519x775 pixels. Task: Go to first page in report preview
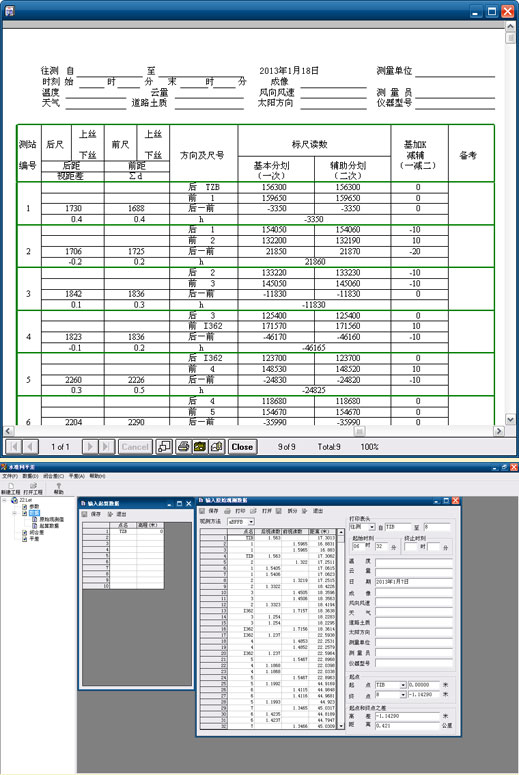(14, 447)
